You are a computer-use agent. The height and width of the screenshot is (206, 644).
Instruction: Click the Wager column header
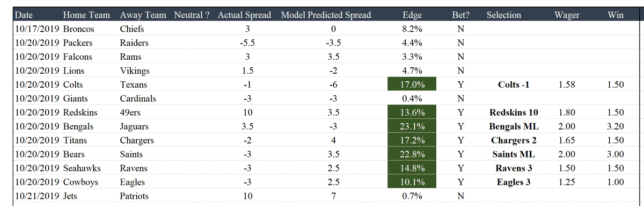(567, 15)
